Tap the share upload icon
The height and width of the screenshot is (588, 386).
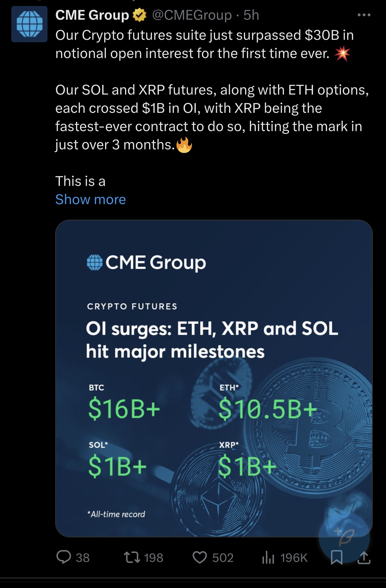[364, 558]
